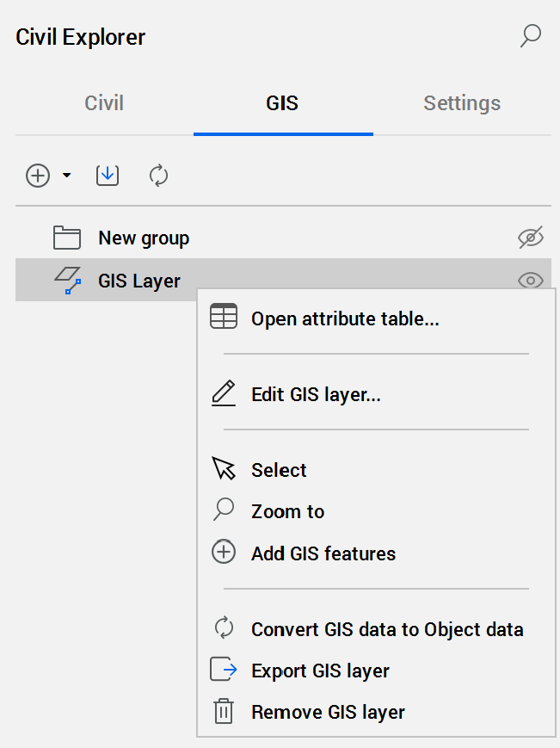Image resolution: width=560 pixels, height=748 pixels.
Task: Click the Export GIS layer icon
Action: [x=224, y=670]
